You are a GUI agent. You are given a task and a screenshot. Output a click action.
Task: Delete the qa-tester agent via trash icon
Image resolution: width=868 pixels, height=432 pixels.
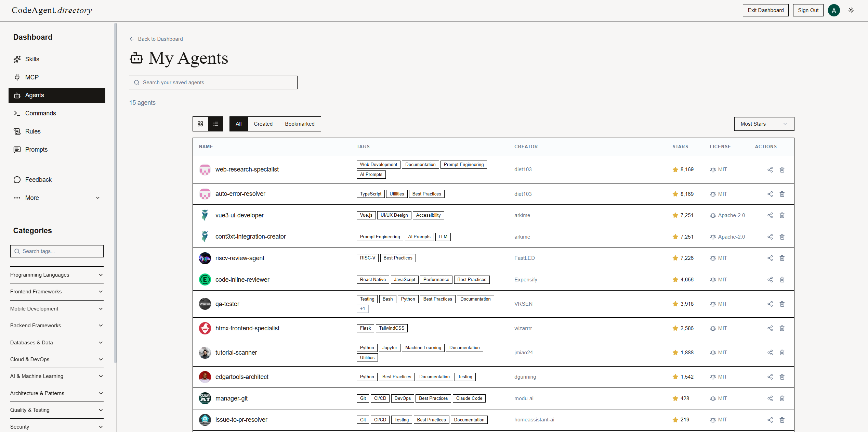pos(782,304)
